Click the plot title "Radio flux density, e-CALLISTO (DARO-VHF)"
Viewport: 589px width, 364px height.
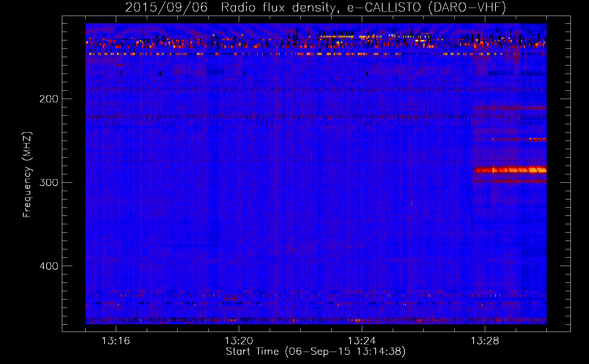tap(363, 8)
